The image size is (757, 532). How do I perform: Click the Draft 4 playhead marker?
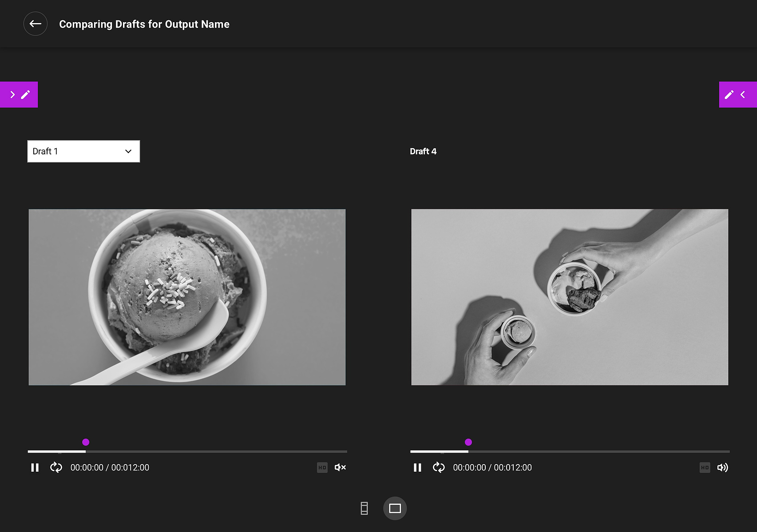[x=468, y=442]
